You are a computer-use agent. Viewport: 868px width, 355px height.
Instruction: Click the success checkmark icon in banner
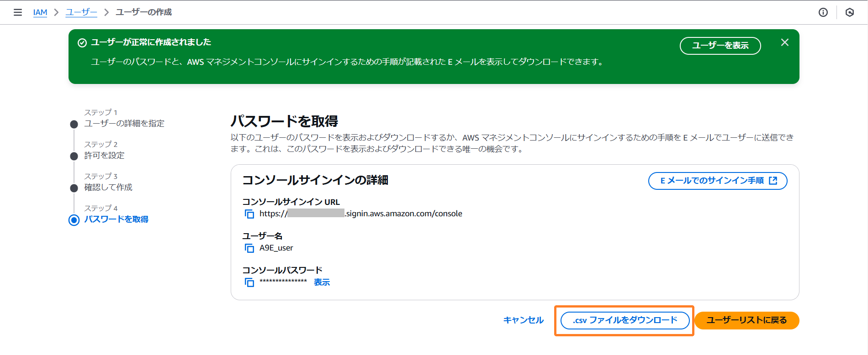click(82, 43)
